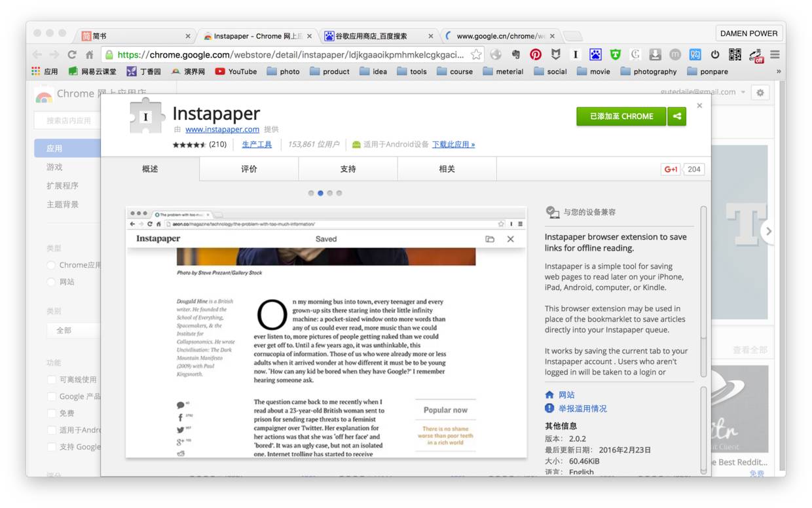This screenshot has height=508, width=812.
Task: Open the download arrow extension icon
Action: click(655, 54)
